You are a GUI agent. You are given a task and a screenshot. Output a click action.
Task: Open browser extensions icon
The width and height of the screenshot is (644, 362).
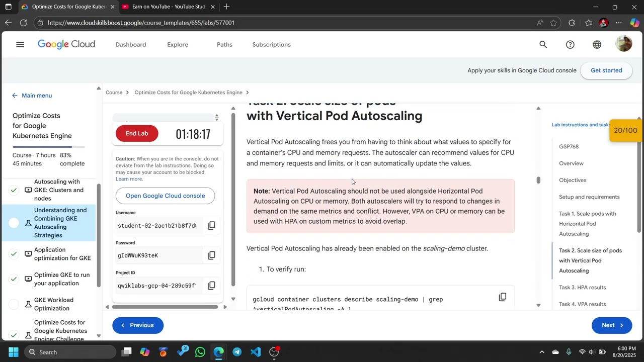tap(572, 23)
